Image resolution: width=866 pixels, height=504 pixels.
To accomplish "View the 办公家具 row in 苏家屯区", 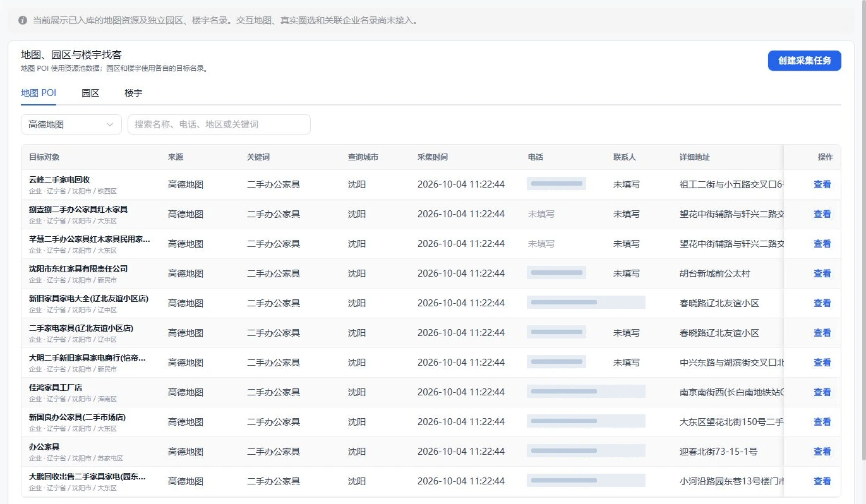I will (x=822, y=452).
